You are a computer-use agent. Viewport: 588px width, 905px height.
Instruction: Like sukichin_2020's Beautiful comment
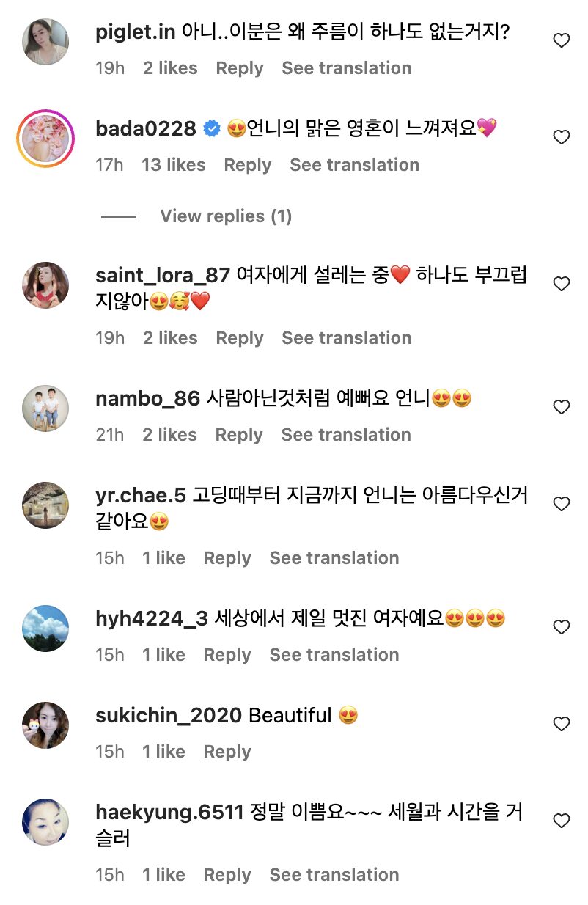(561, 725)
